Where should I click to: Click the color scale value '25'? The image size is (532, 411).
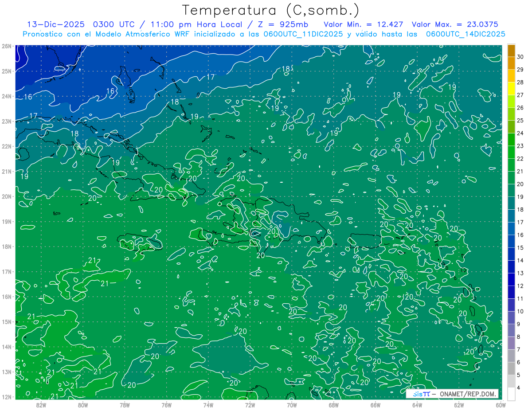click(x=520, y=121)
